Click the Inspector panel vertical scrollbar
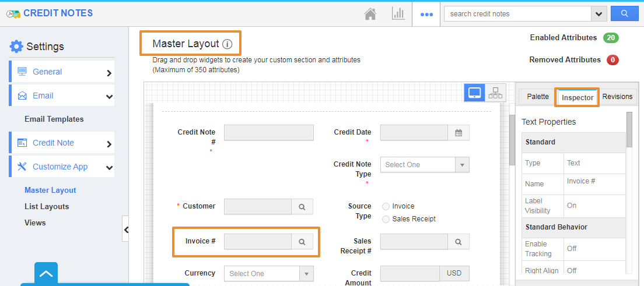This screenshot has width=644, height=286. pyautogui.click(x=629, y=130)
